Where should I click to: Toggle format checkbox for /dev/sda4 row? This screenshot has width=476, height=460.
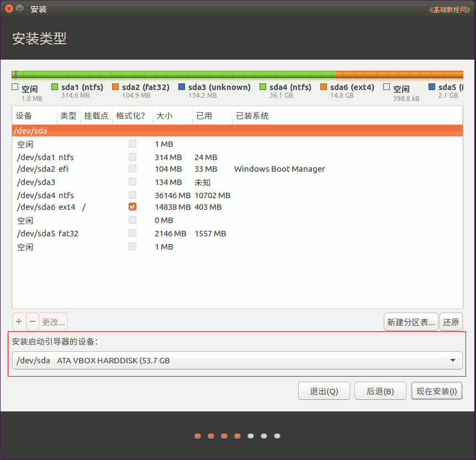pyautogui.click(x=133, y=195)
